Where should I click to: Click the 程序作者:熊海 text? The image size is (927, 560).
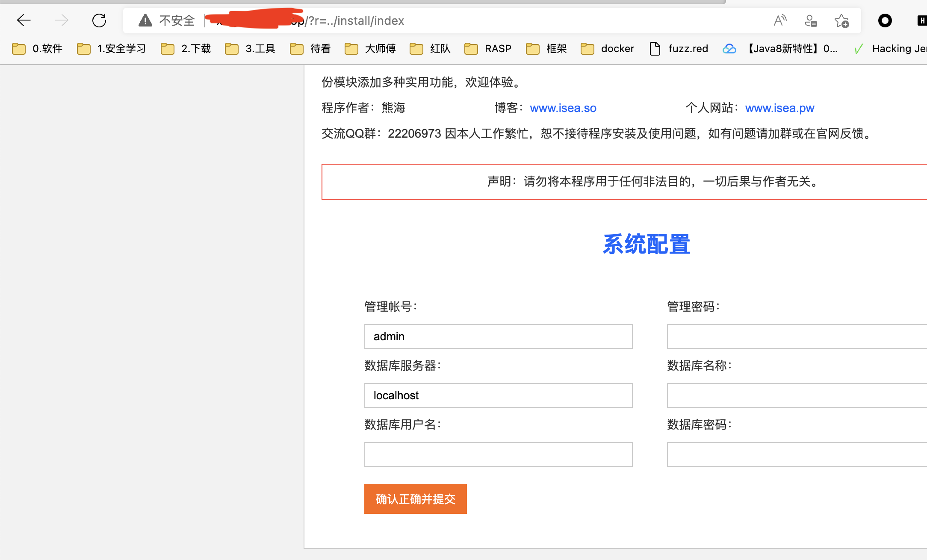363,108
